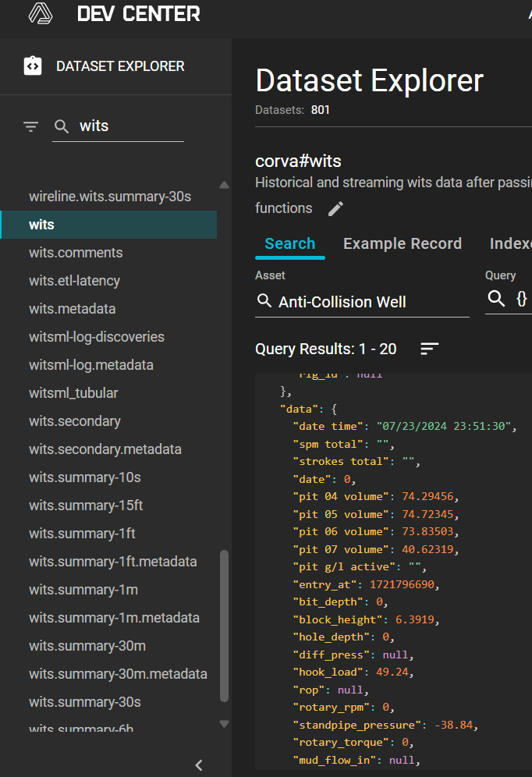Click the Datasets count 801
This screenshot has height=777, width=532.
(321, 110)
